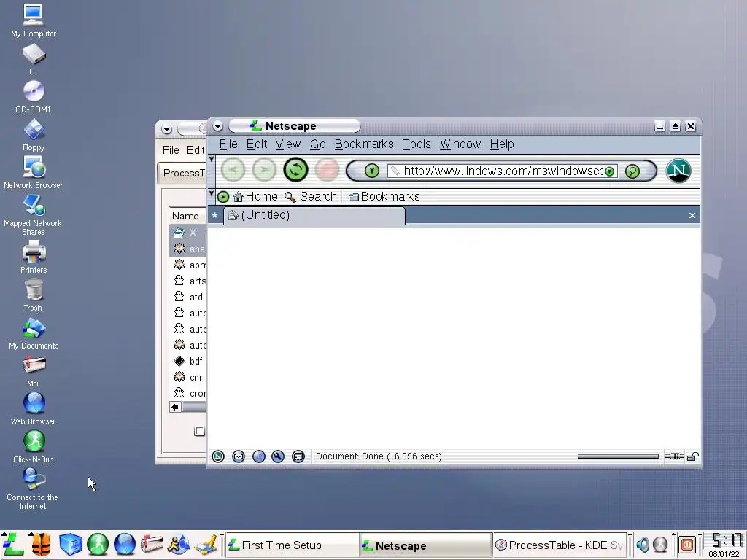Screen dimensions: 747x560
Task: Open the Edit menu in Netscape
Action: point(256,144)
